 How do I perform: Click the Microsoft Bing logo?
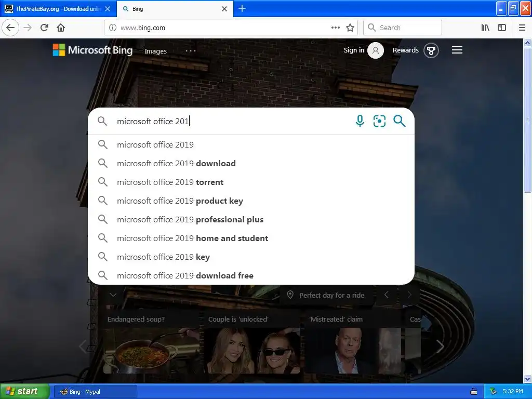(92, 50)
